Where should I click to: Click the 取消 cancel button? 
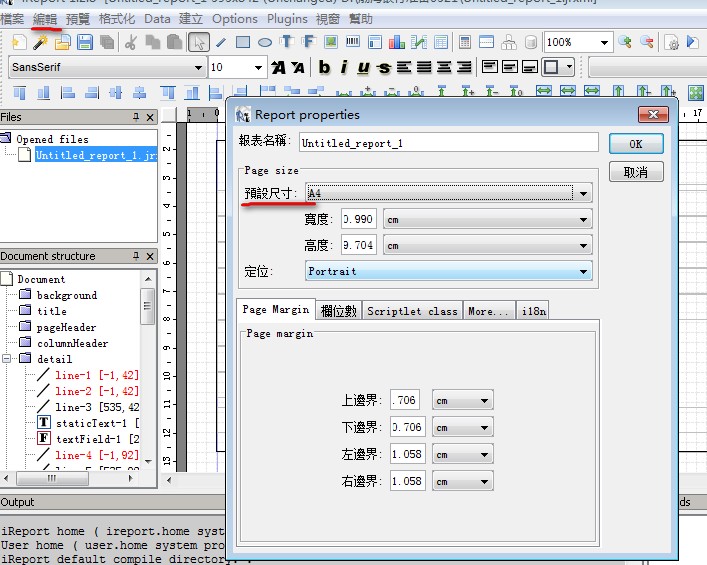point(636,172)
